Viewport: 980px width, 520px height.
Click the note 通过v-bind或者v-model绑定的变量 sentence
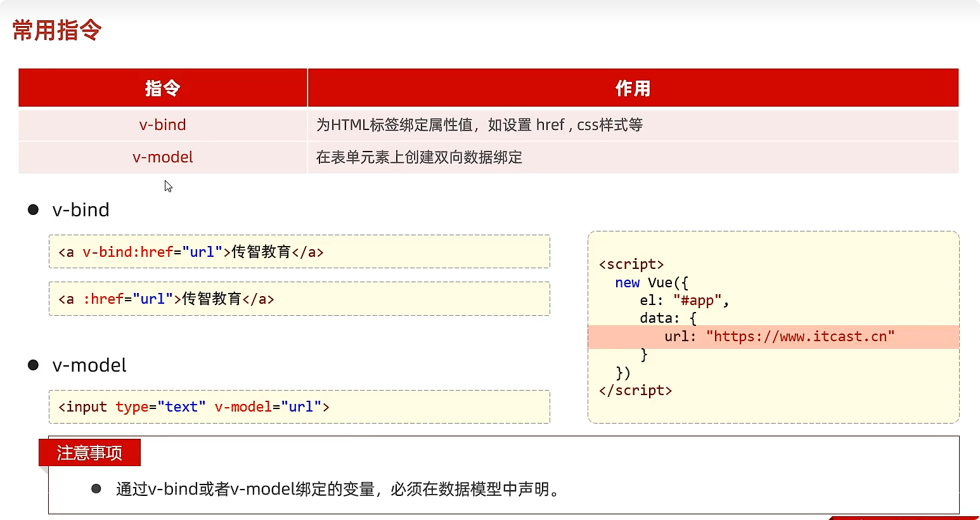tap(339, 489)
